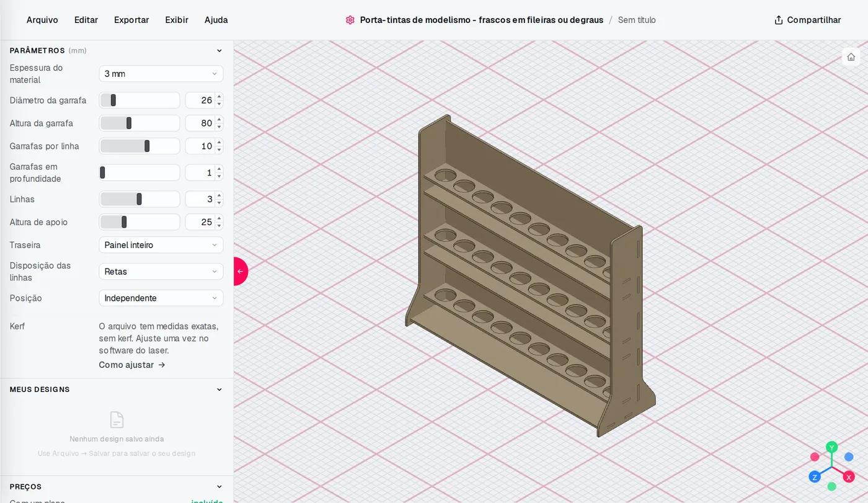This screenshot has height=503, width=868.
Task: Click the home view reset icon
Action: pos(851,57)
